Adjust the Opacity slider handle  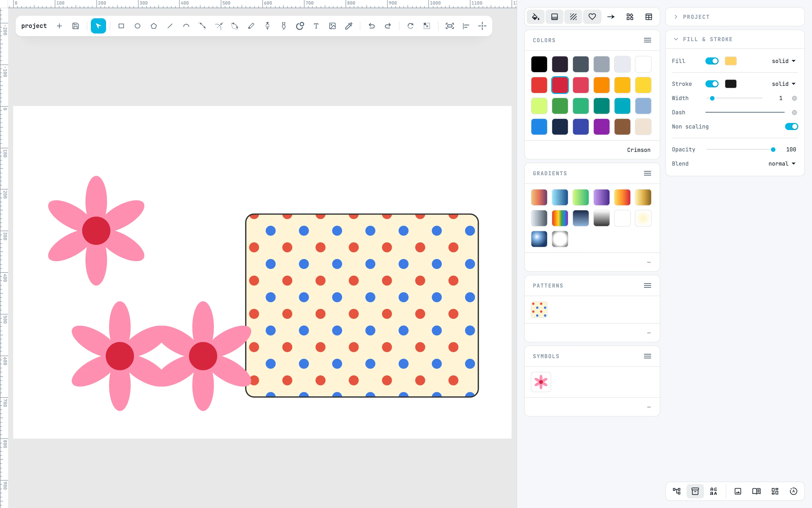coord(773,150)
